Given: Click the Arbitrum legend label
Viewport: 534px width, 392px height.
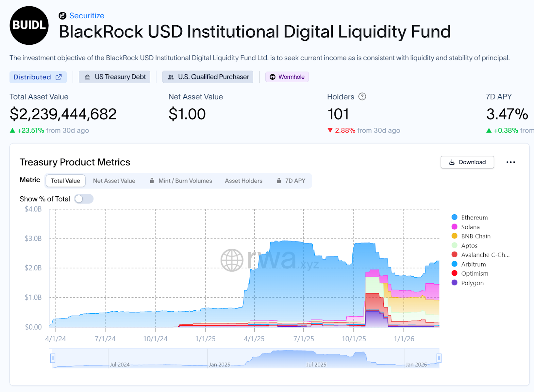Looking at the screenshot, I should pos(473,264).
